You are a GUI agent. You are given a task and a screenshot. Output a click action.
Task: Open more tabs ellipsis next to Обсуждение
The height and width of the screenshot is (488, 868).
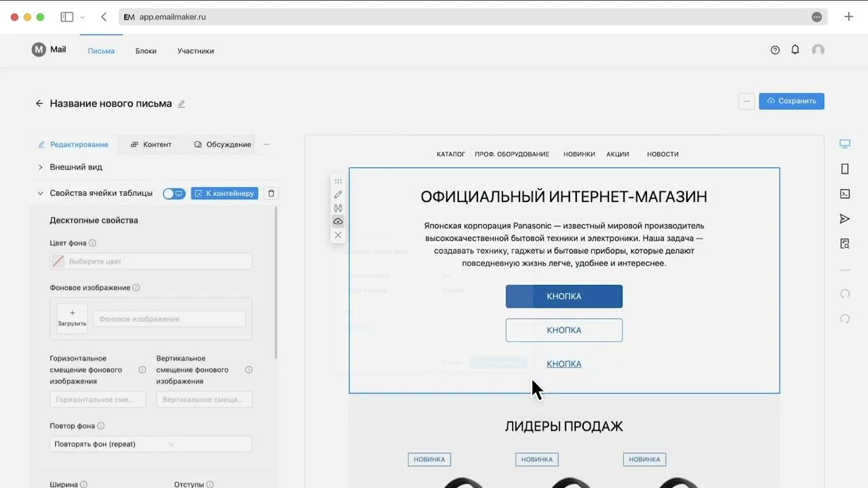pyautogui.click(x=267, y=144)
